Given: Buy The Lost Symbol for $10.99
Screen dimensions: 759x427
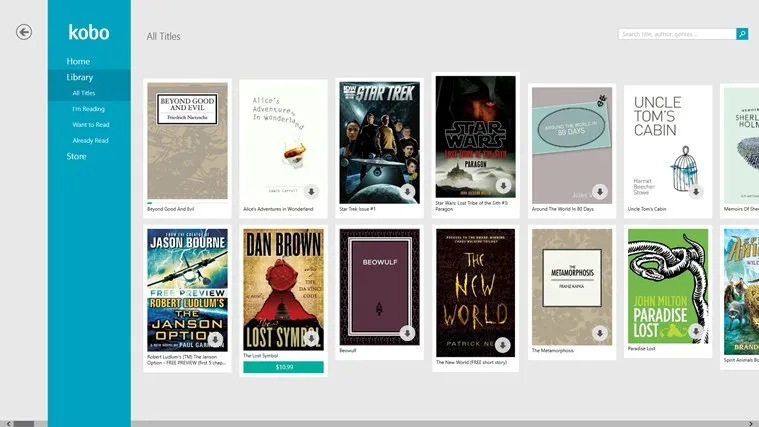Looking at the screenshot, I should click(x=284, y=367).
